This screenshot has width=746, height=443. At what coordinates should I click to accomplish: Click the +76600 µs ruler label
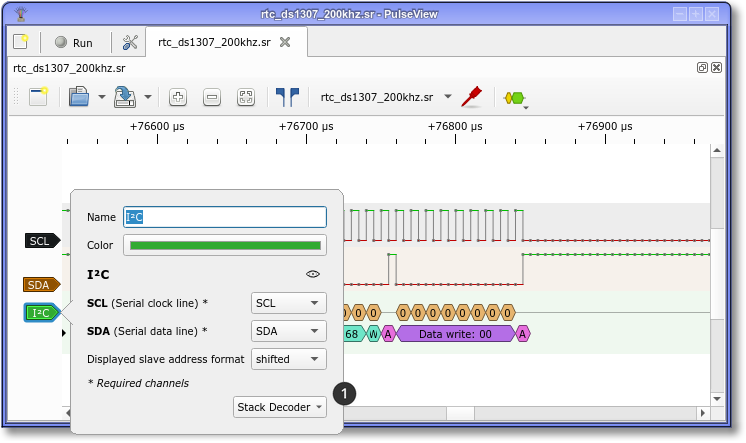(x=157, y=127)
